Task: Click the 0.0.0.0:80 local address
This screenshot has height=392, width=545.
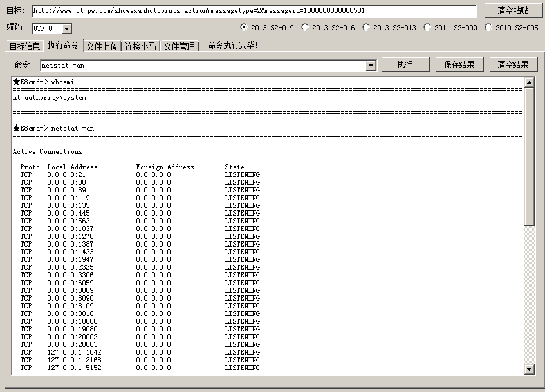Action: pyautogui.click(x=67, y=182)
